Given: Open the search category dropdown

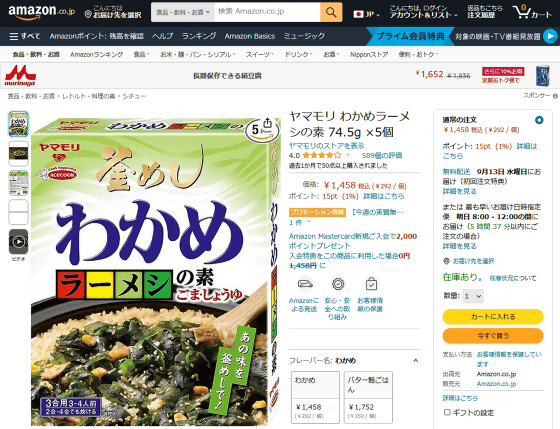Looking at the screenshot, I should [182, 12].
